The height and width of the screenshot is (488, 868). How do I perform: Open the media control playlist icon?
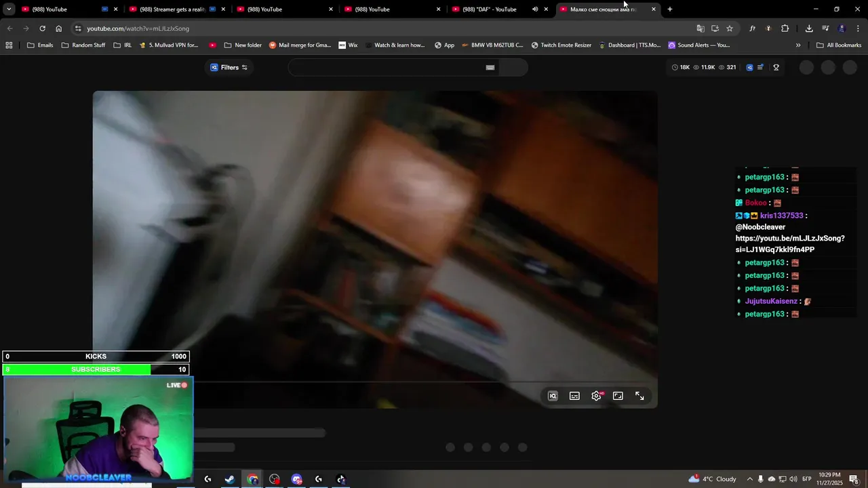click(x=825, y=28)
